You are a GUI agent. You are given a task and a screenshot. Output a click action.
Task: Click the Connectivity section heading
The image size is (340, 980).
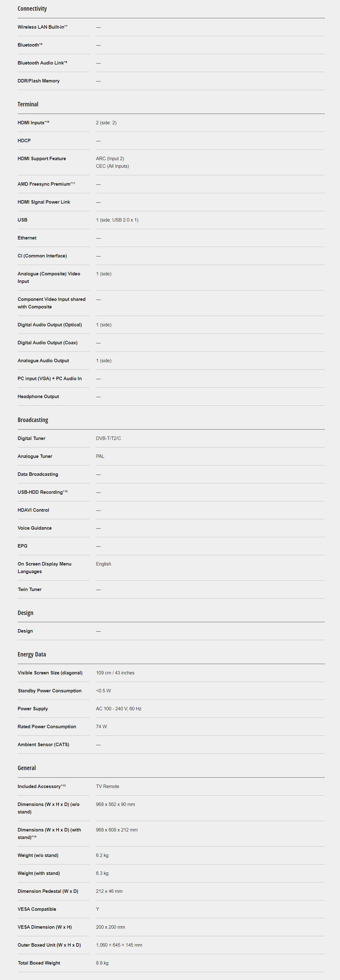(x=32, y=9)
